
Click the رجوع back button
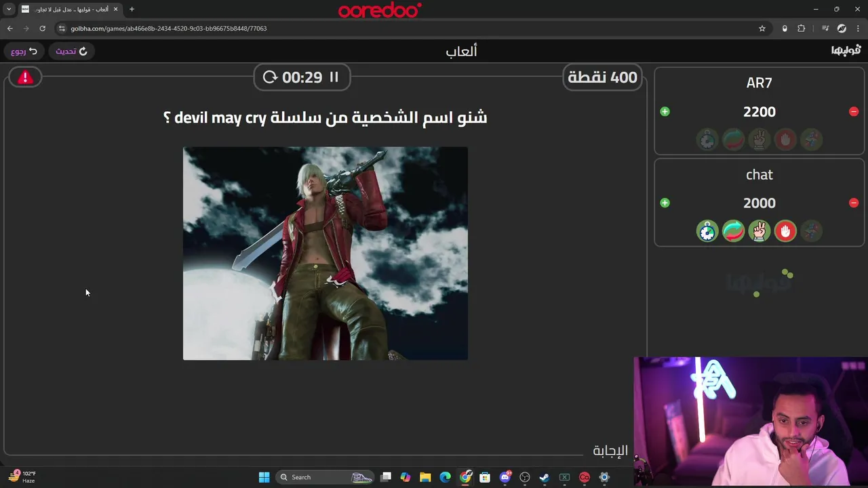[x=24, y=52]
